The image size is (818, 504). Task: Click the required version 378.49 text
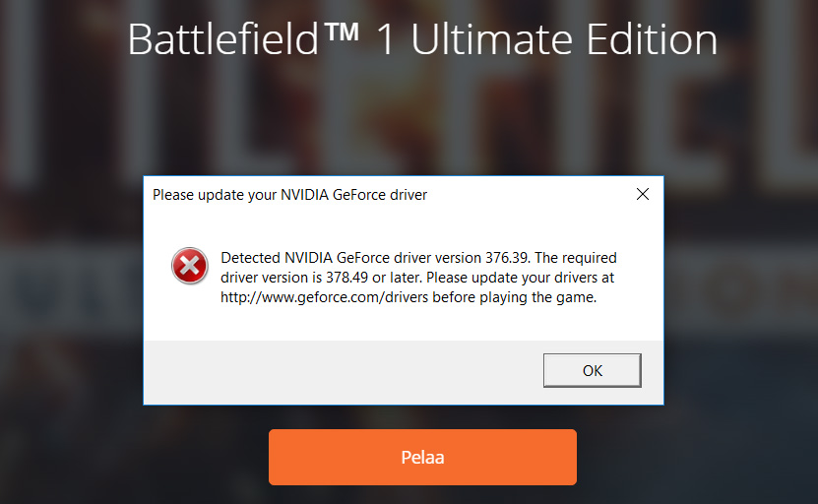point(346,278)
